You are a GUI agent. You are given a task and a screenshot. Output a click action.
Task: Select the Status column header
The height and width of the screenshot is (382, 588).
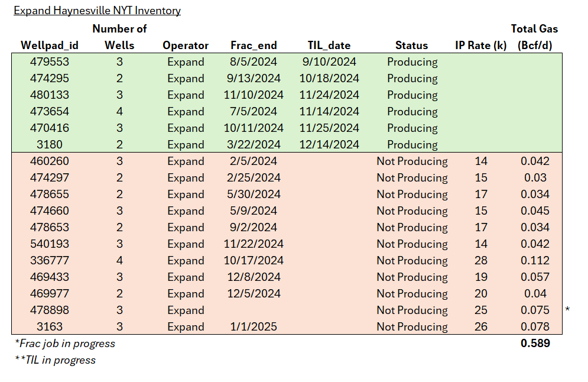click(412, 46)
